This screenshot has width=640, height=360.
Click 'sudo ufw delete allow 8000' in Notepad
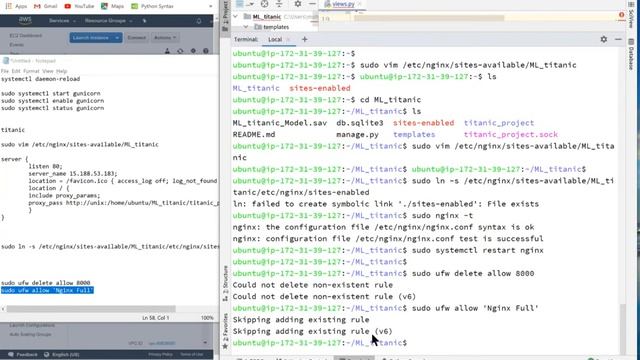[46, 283]
